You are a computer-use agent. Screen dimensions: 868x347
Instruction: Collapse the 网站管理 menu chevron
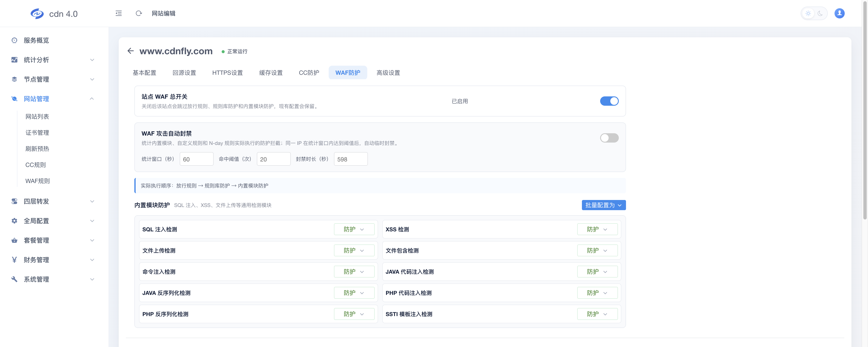point(92,99)
